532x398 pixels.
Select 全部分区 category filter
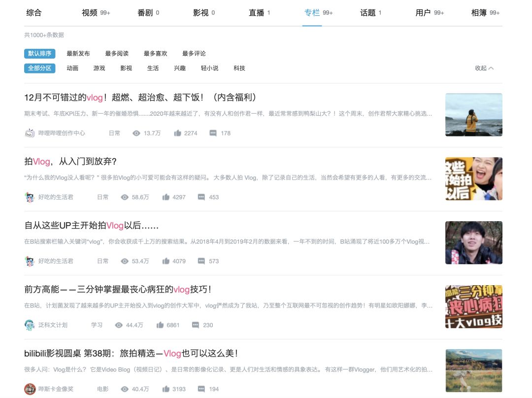[x=40, y=68]
